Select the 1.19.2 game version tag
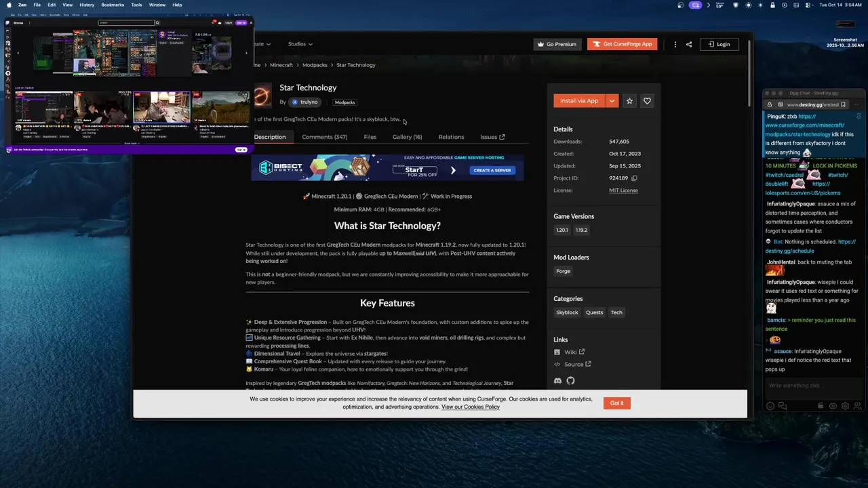This screenshot has width=868, height=488. pyautogui.click(x=582, y=230)
